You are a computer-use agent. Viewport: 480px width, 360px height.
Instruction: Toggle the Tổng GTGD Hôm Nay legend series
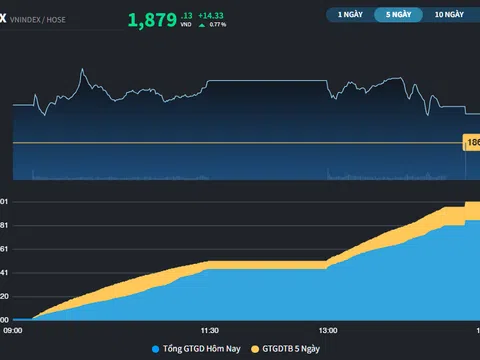click(196, 349)
